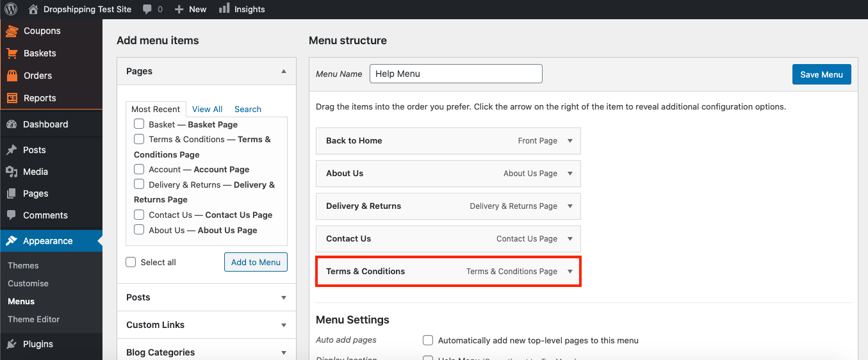Click the "Add menu items" heading
The width and height of the screenshot is (868, 360).
(x=158, y=40)
